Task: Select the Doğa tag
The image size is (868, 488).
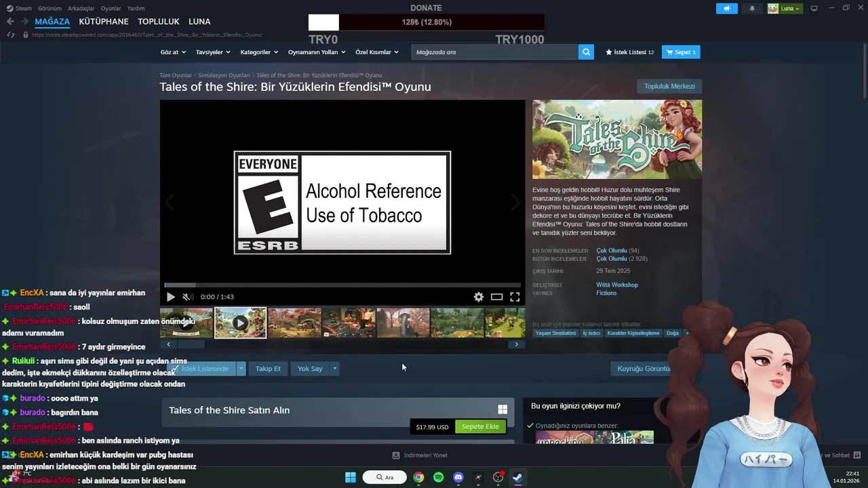Action: (x=672, y=333)
